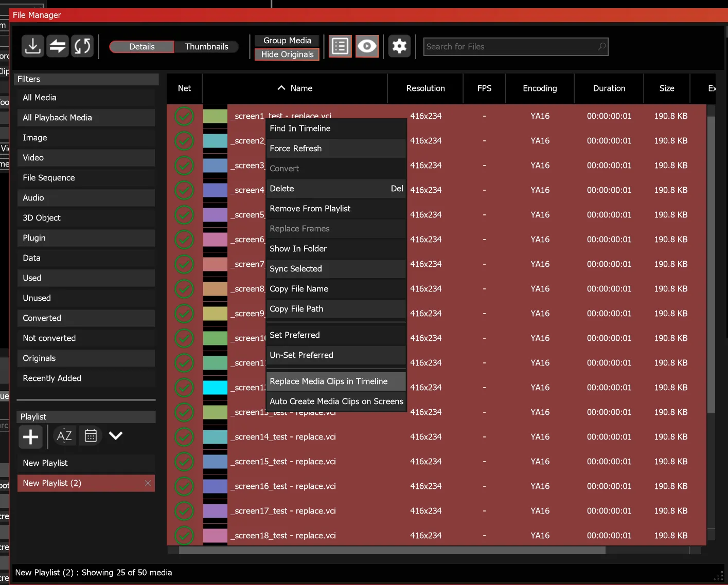Remove New Playlist (2) with X
This screenshot has height=585, width=728.
[x=148, y=483]
